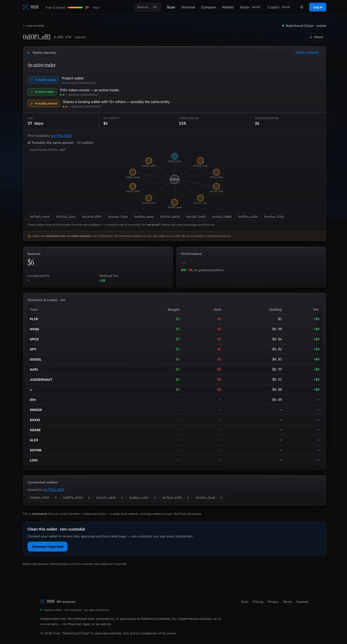Image resolution: width=347 pixels, height=644 pixels.
Task: Click the Bought column header
Action: (x=174, y=309)
